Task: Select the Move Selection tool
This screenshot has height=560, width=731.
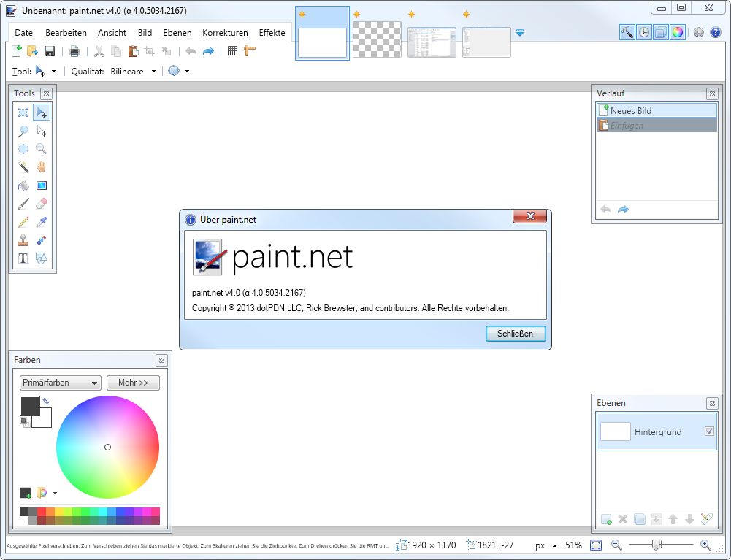Action: point(42,131)
